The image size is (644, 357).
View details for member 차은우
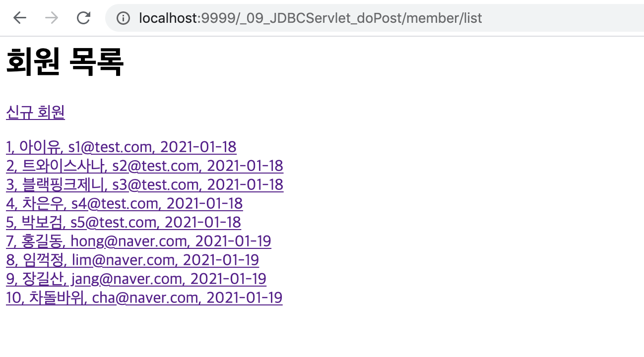pos(124,203)
